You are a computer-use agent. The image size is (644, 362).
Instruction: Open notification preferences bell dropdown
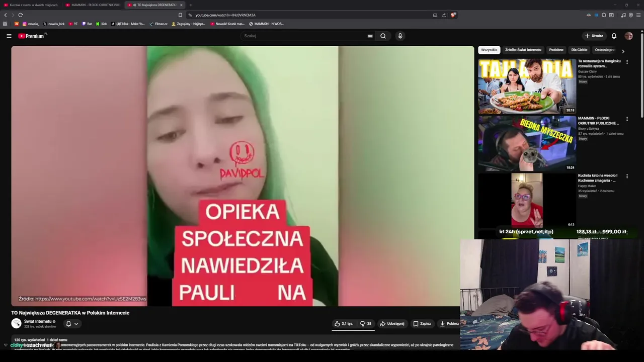pos(72,324)
